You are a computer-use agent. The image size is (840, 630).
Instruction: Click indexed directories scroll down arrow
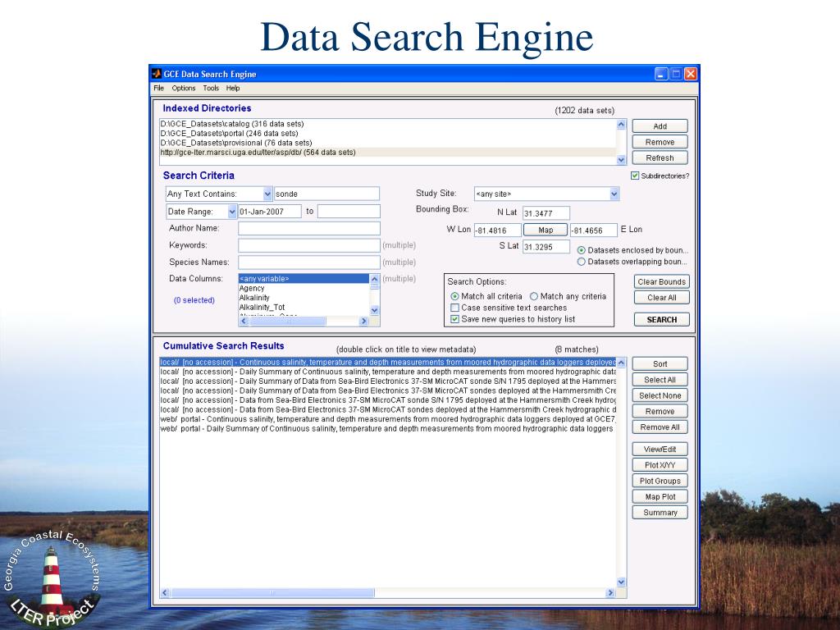click(x=622, y=160)
